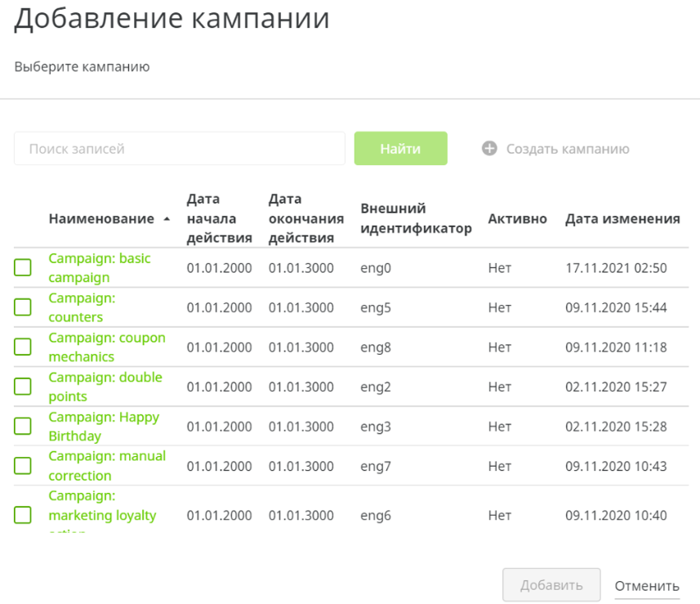Focus the Поиск записей search field
Viewport: 700px width, 604px height.
pyautogui.click(x=180, y=149)
